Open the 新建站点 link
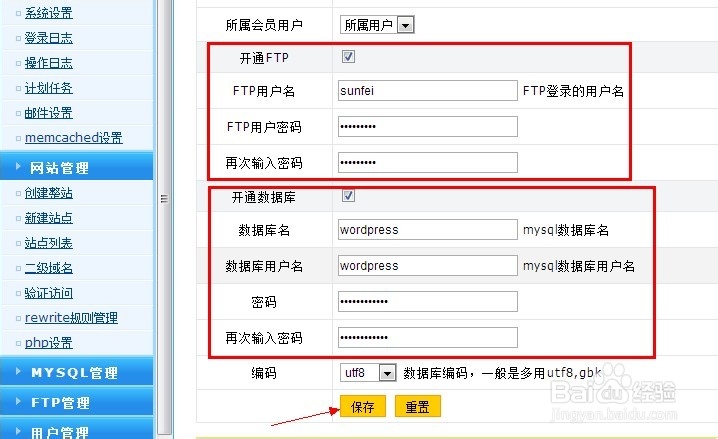 (x=49, y=218)
